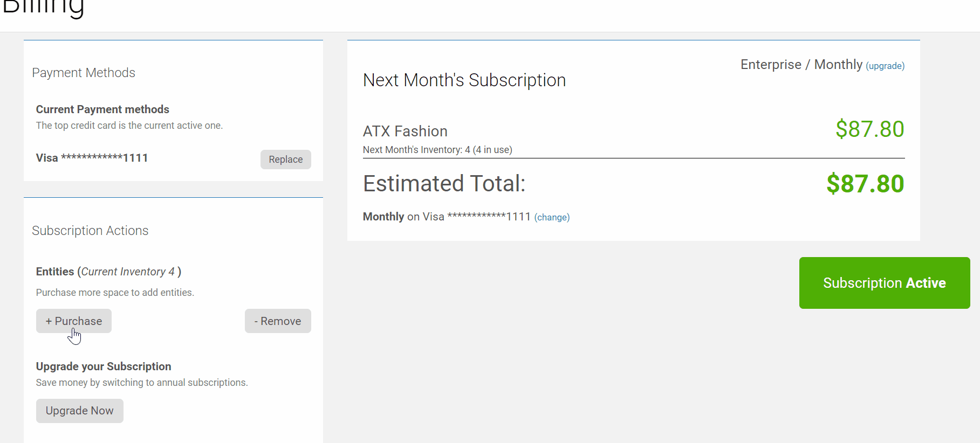Click the Subscription Actions heading

(x=90, y=231)
